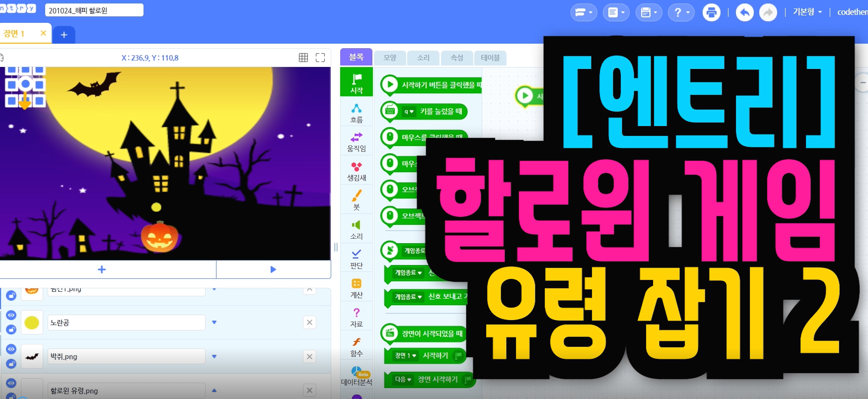
Task: Open the 자료 (Data) block category
Action: point(357,317)
